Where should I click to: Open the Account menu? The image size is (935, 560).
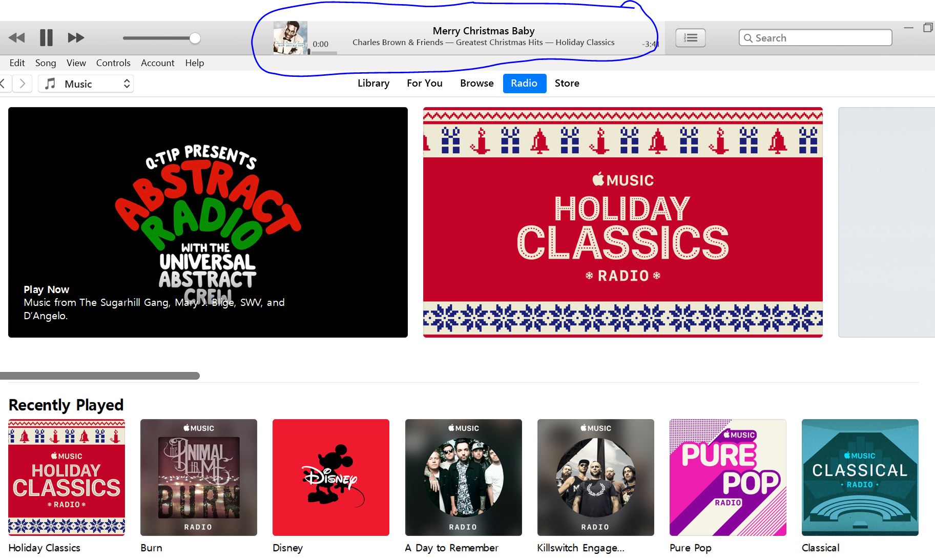pyautogui.click(x=157, y=63)
